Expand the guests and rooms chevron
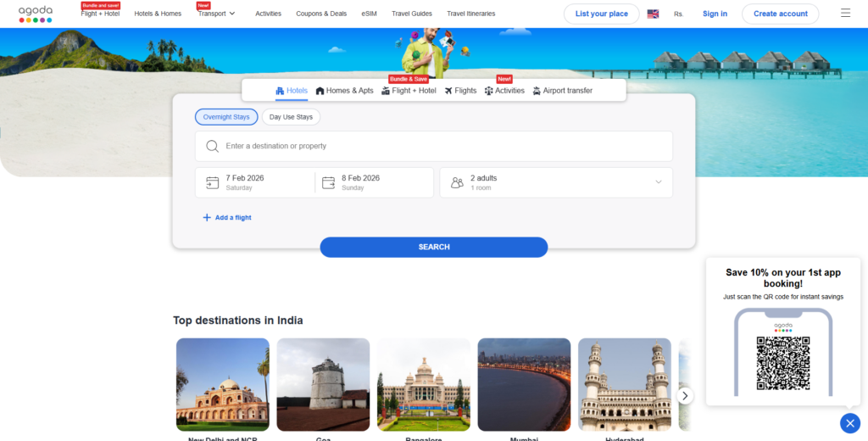This screenshot has width=868, height=441. pyautogui.click(x=659, y=182)
